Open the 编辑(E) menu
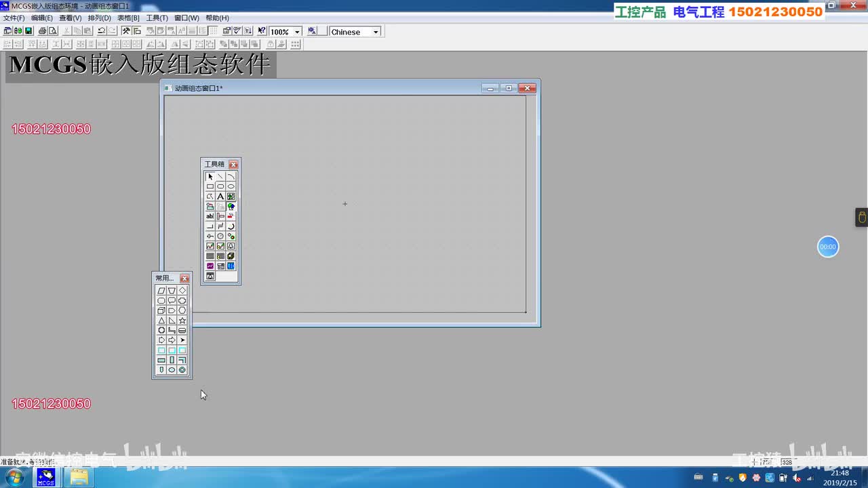Image resolution: width=868 pixels, height=488 pixels. tap(42, 18)
